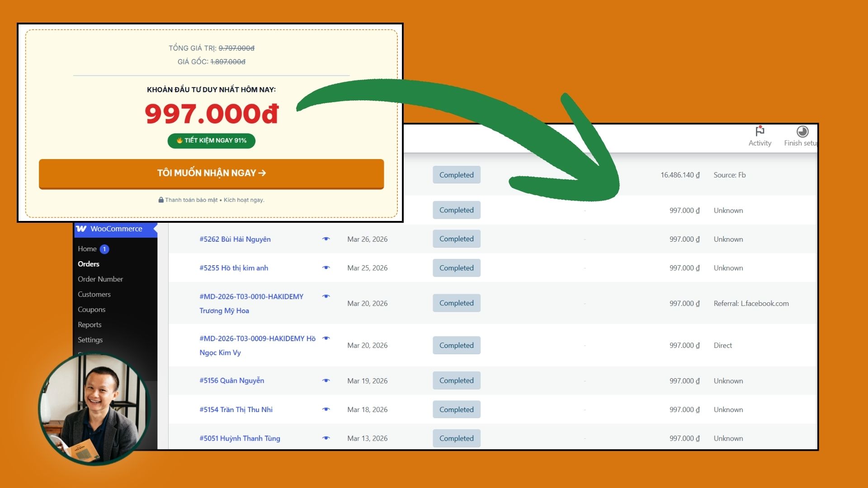Go to Home in WooCommerce menu
The image size is (868, 488).
87,249
